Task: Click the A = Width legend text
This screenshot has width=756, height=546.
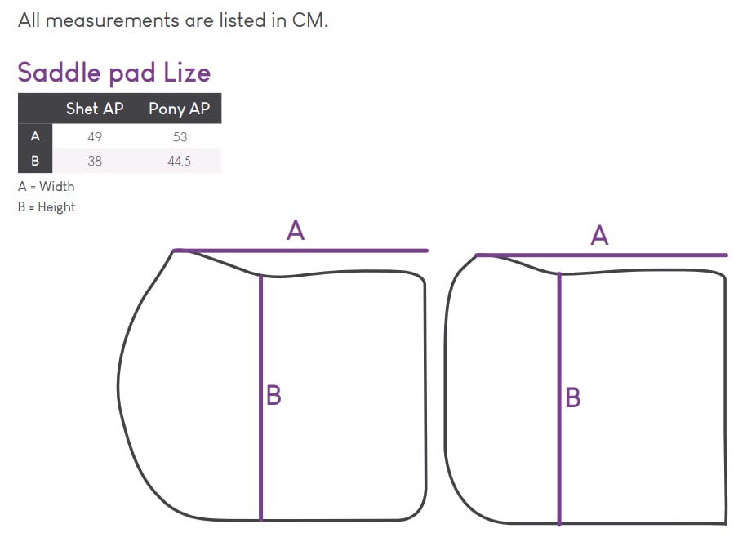Action: [x=47, y=187]
